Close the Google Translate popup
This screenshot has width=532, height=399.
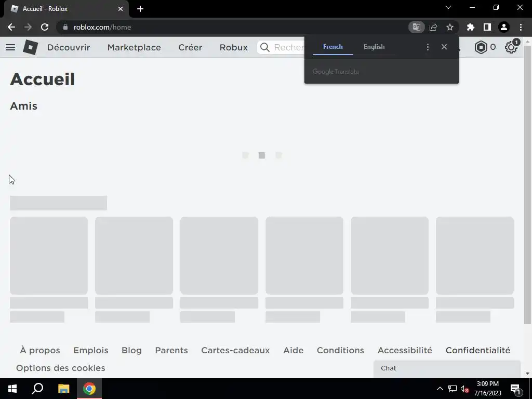(444, 47)
